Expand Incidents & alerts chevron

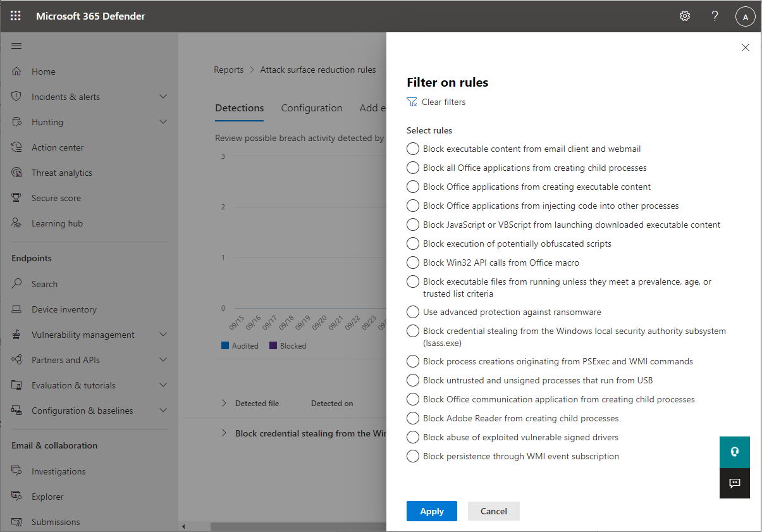[163, 97]
